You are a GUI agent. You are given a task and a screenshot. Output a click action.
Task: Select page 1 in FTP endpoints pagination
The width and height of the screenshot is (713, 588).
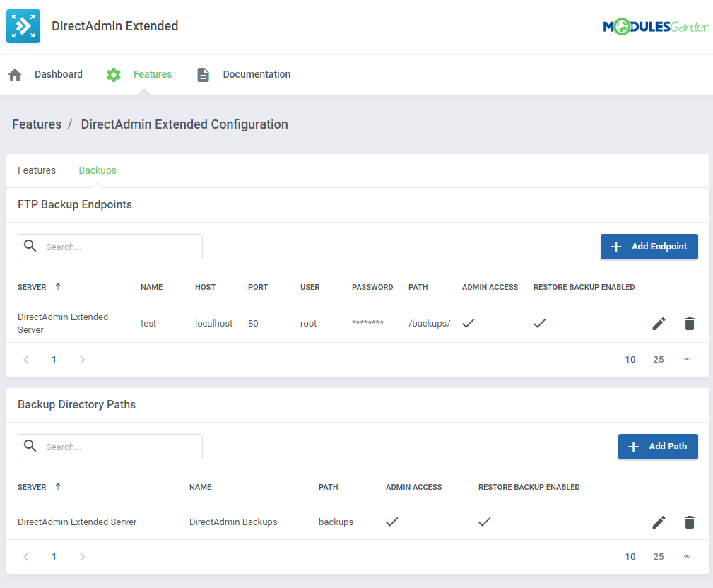click(54, 360)
